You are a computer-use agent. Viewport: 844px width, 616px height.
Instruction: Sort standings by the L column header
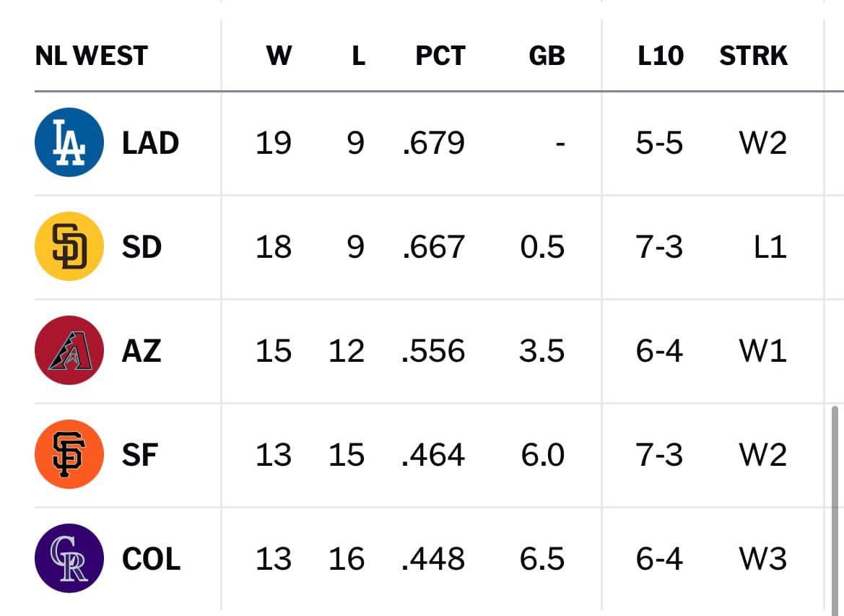point(359,56)
